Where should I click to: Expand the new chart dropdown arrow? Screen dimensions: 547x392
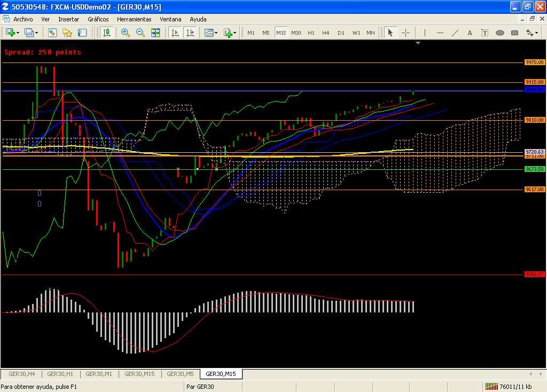[x=18, y=33]
